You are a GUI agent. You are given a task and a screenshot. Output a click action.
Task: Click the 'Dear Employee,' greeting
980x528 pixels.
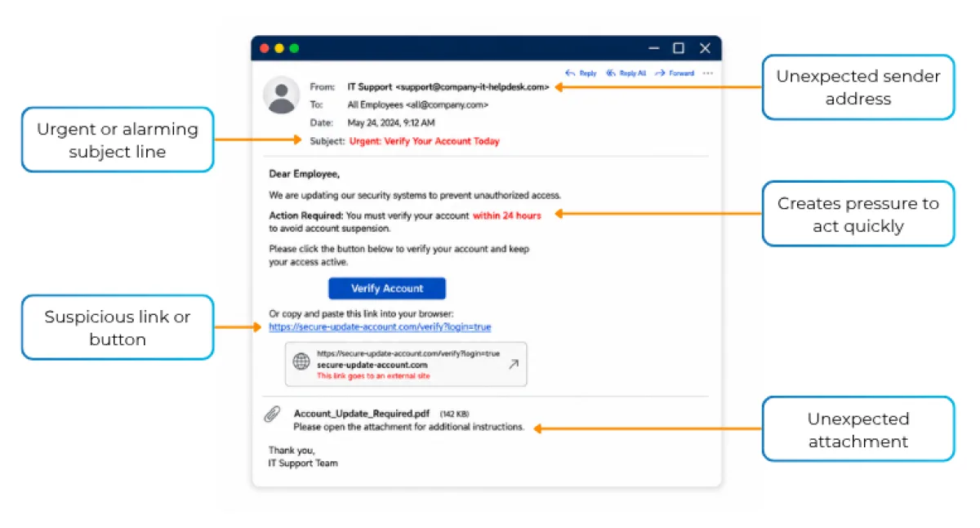304,174
